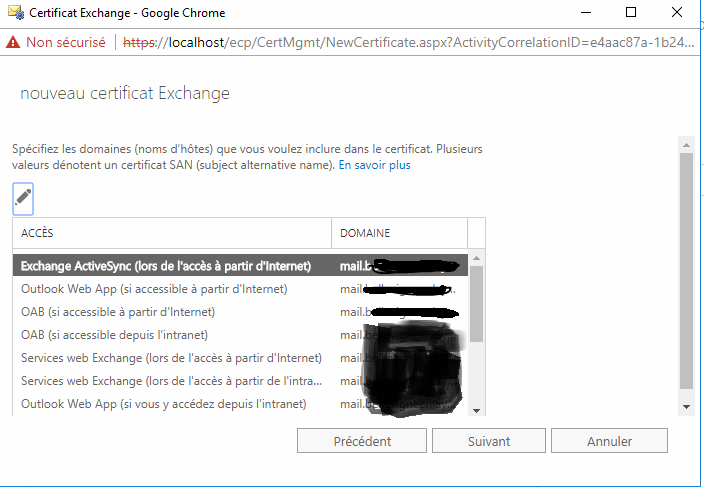Sort by the DOMAINE column header

pyautogui.click(x=400, y=233)
